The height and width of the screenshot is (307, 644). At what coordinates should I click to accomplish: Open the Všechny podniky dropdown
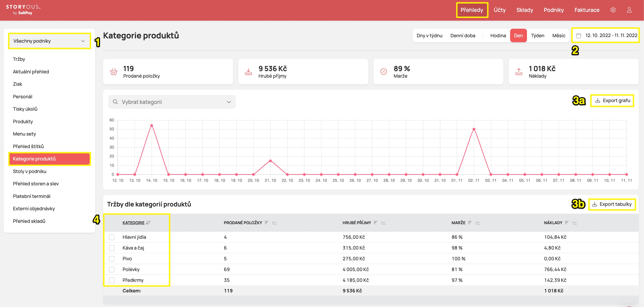[49, 41]
